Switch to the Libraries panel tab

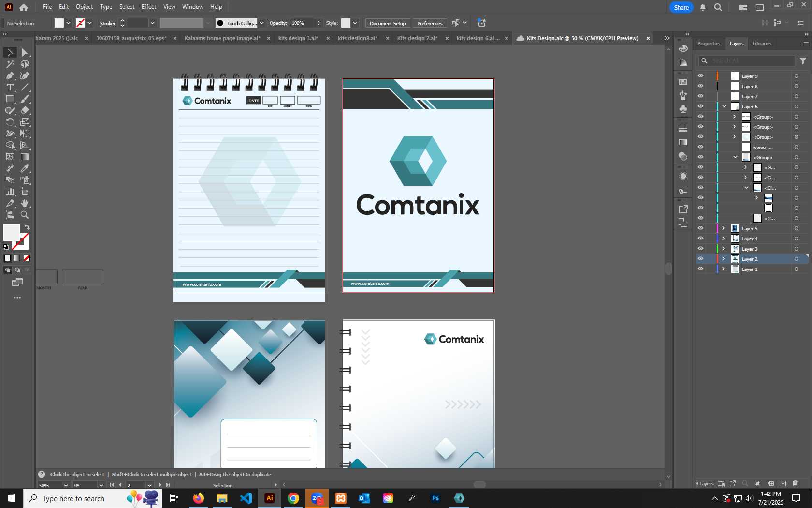click(x=762, y=44)
